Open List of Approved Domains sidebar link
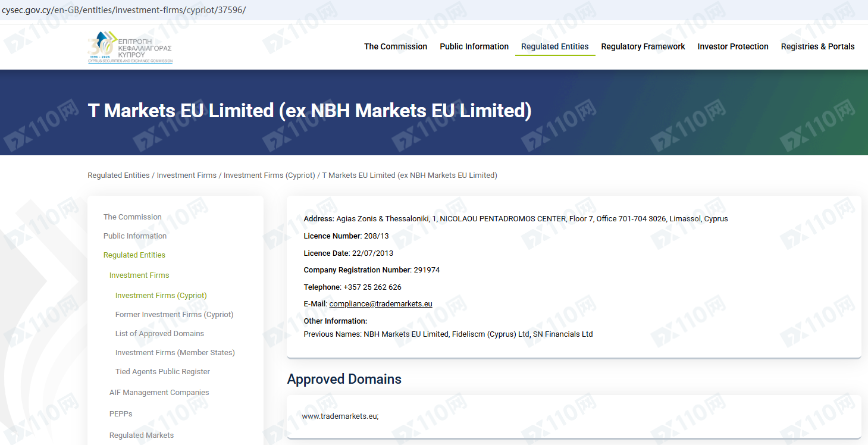Screen dimensions: 868x445 coord(159,334)
